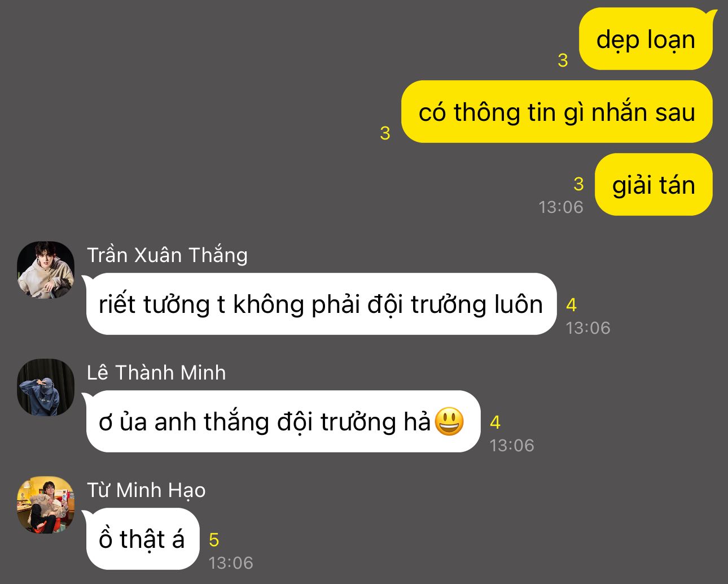728x584 pixels.
Task: Select the 'có thông tin gì nhắn sau' bubble
Action: click(x=557, y=112)
